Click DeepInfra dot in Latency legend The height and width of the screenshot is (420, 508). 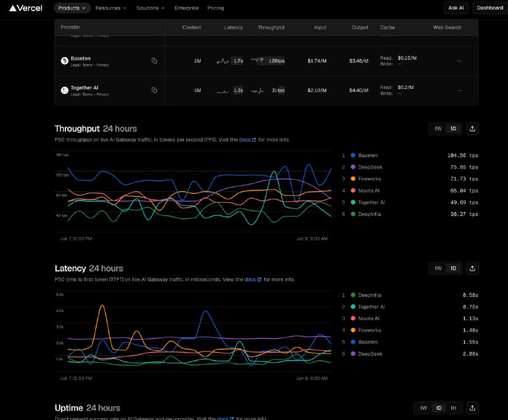[x=353, y=295]
